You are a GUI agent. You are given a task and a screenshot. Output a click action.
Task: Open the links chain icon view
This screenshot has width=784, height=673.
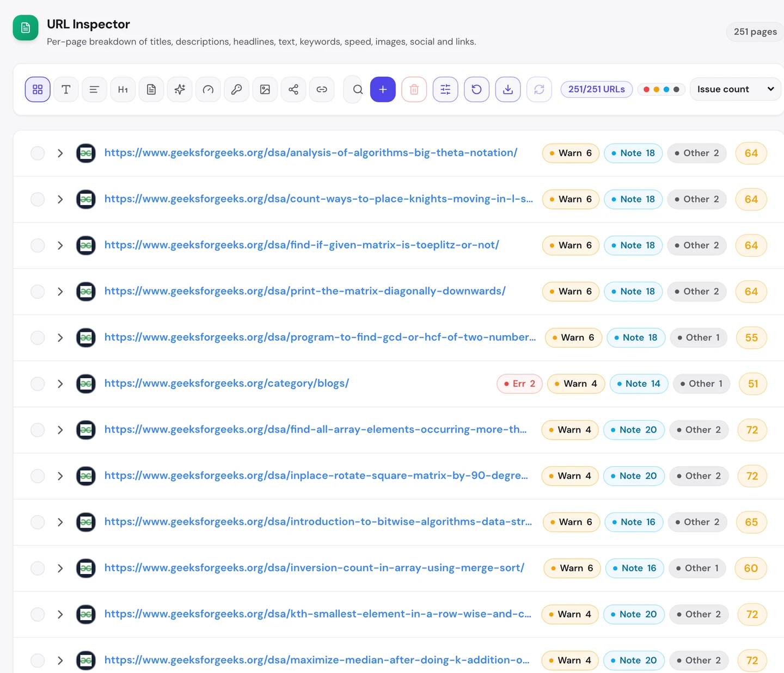pyautogui.click(x=322, y=89)
